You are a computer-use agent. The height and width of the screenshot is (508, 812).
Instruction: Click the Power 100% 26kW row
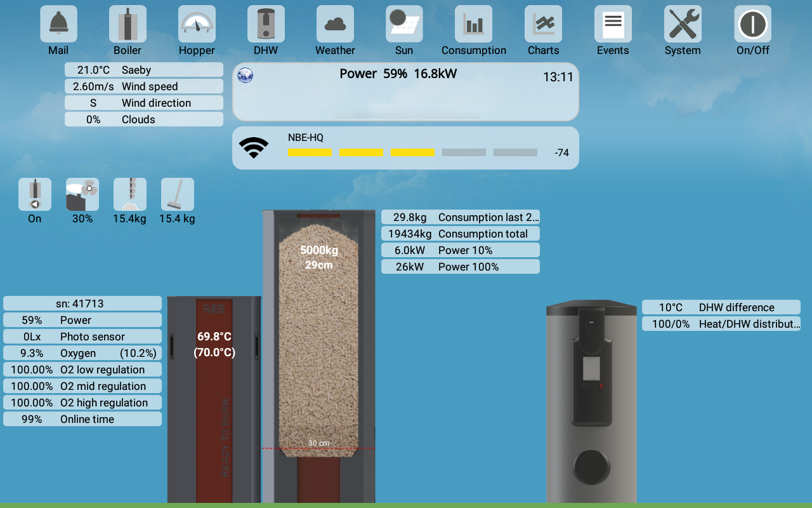(461, 267)
